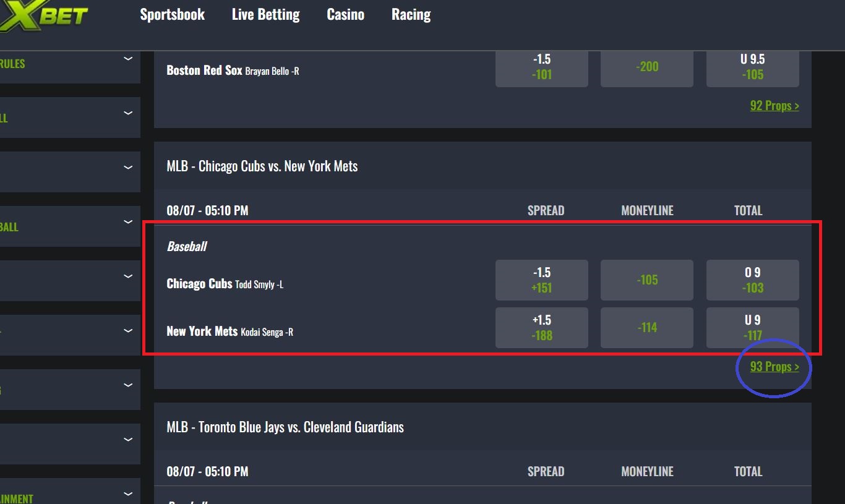Open the Casino tab
This screenshot has width=845, height=504.
[345, 15]
